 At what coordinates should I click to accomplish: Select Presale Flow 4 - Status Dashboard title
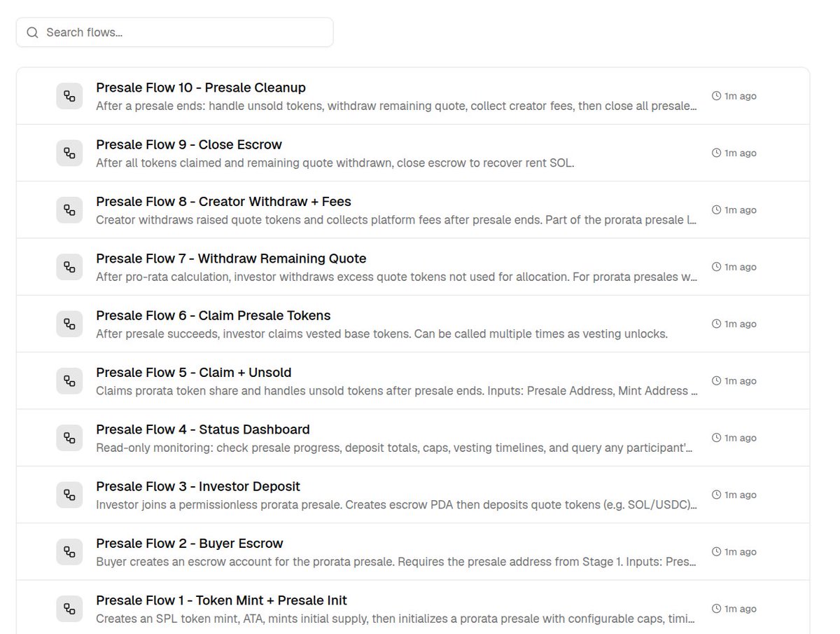tap(203, 429)
